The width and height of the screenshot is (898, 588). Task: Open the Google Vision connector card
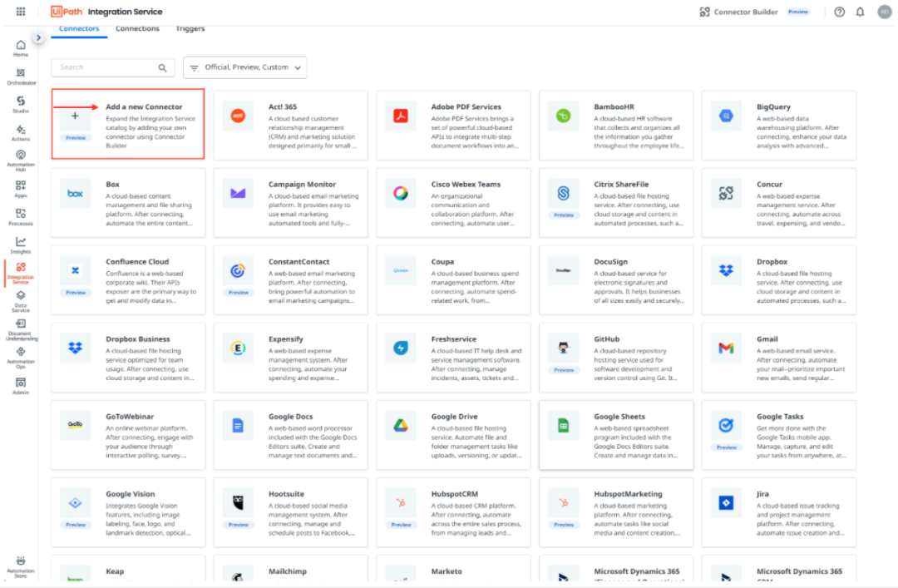128,511
